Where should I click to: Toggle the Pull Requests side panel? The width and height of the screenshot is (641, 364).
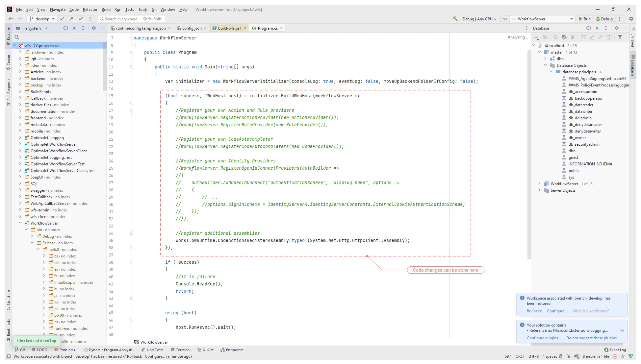tap(9, 92)
